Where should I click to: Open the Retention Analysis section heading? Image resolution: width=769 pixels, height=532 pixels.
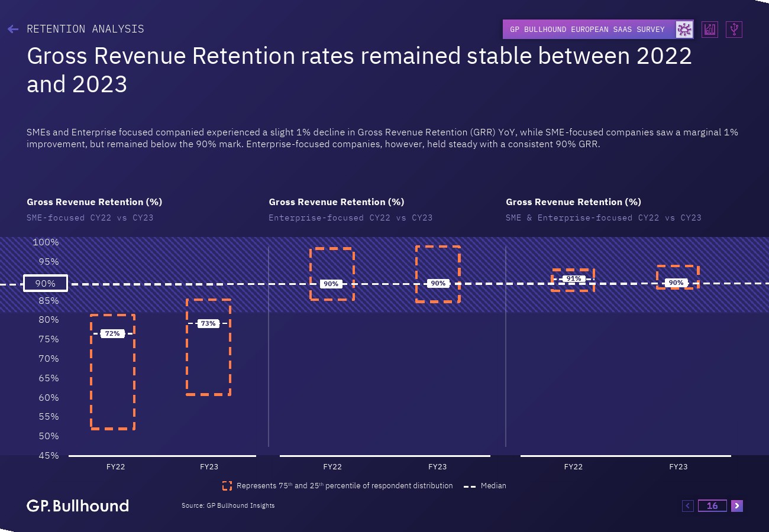tap(85, 29)
